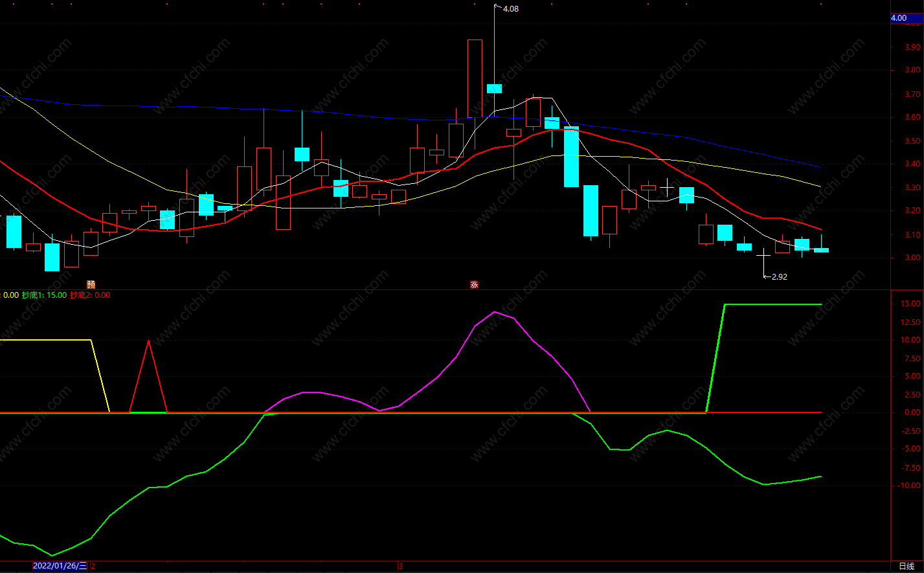Click the 抄底1: 15.00 indicator label
Image resolution: width=924 pixels, height=573 pixels.
click(44, 295)
